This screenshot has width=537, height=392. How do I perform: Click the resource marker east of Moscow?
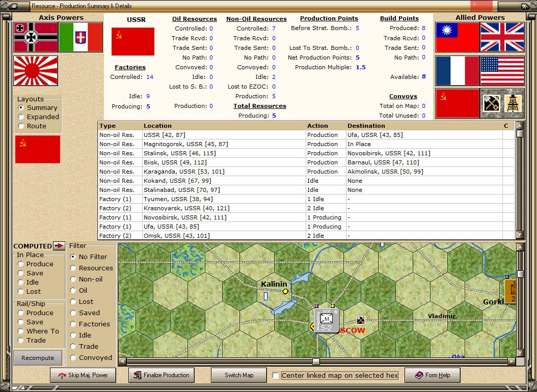click(x=361, y=320)
